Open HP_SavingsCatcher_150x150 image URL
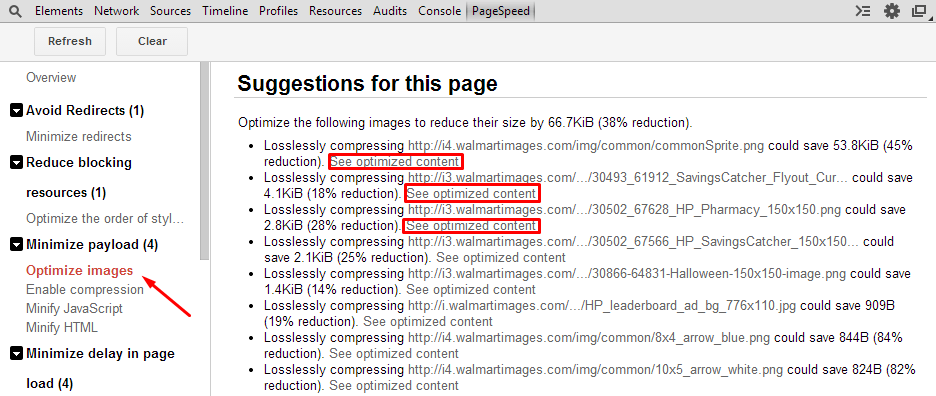This screenshot has height=396, width=936. click(x=634, y=242)
